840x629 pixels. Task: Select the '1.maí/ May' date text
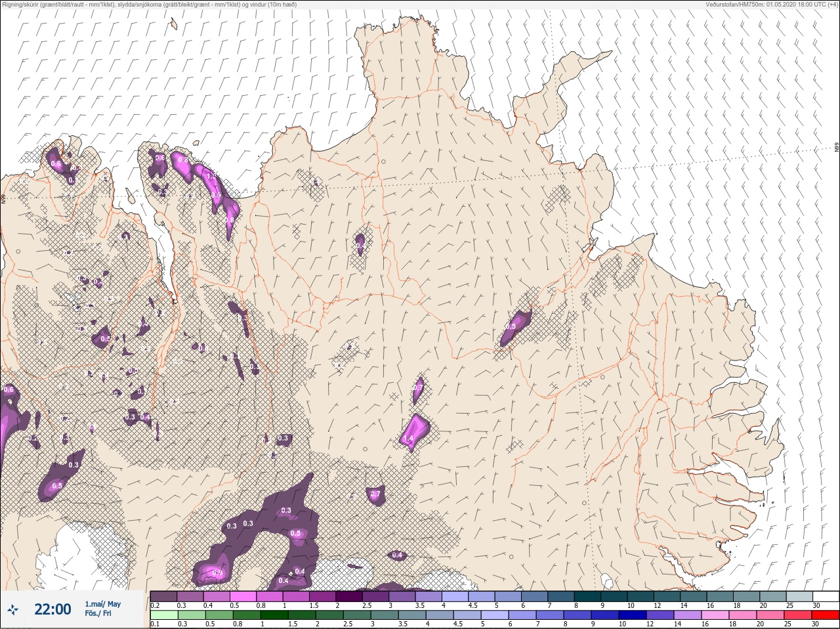point(102,604)
